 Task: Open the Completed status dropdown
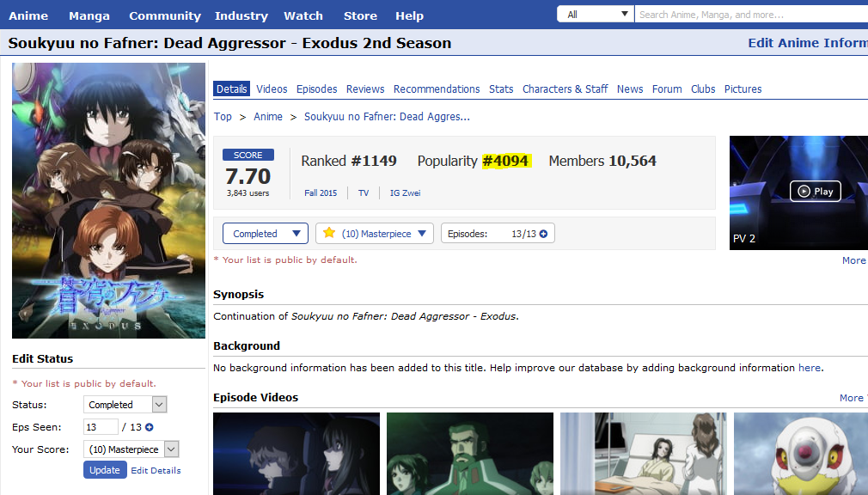point(265,234)
